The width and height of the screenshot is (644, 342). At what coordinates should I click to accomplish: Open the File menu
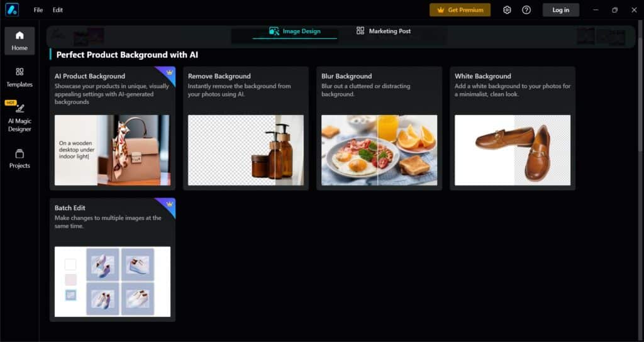click(38, 10)
